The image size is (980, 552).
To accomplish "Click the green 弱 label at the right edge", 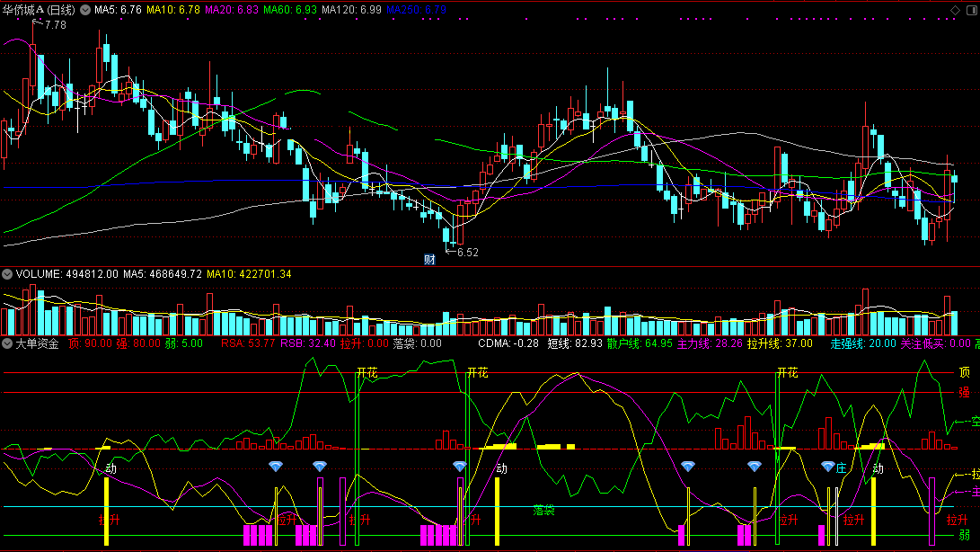I will (965, 535).
